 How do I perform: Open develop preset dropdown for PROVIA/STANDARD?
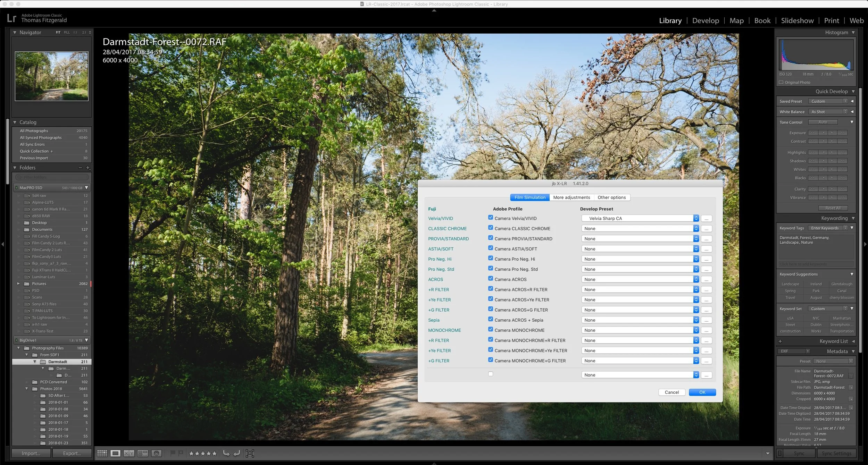click(x=640, y=239)
